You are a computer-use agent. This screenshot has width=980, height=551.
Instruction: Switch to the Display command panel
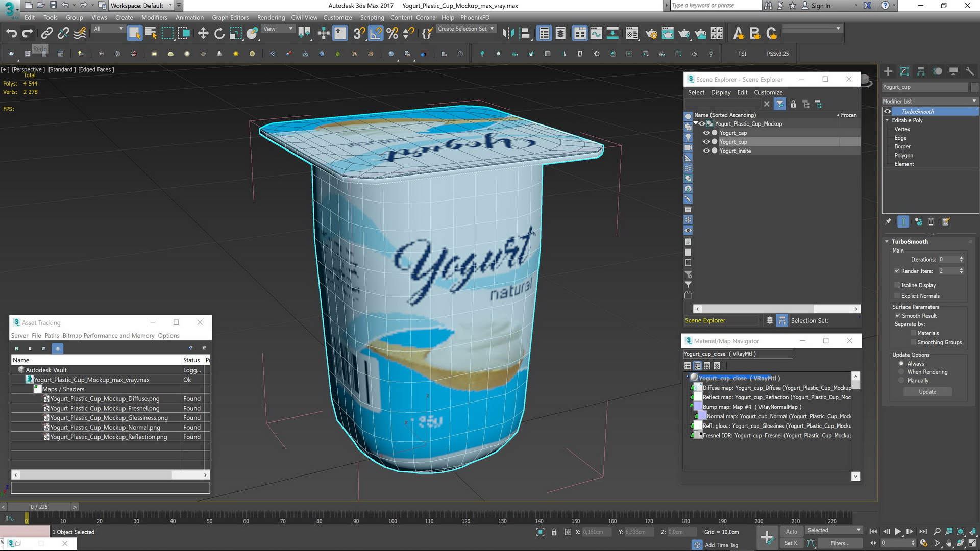coord(953,71)
